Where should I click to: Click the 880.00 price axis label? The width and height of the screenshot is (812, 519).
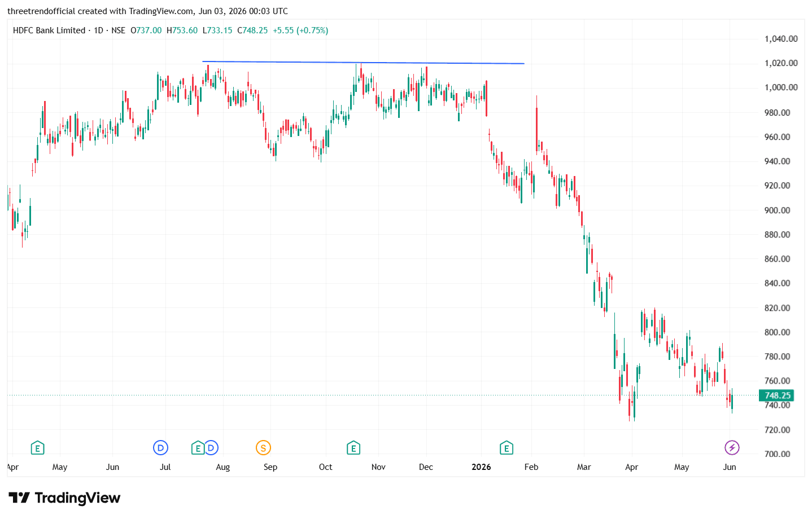[x=778, y=235]
